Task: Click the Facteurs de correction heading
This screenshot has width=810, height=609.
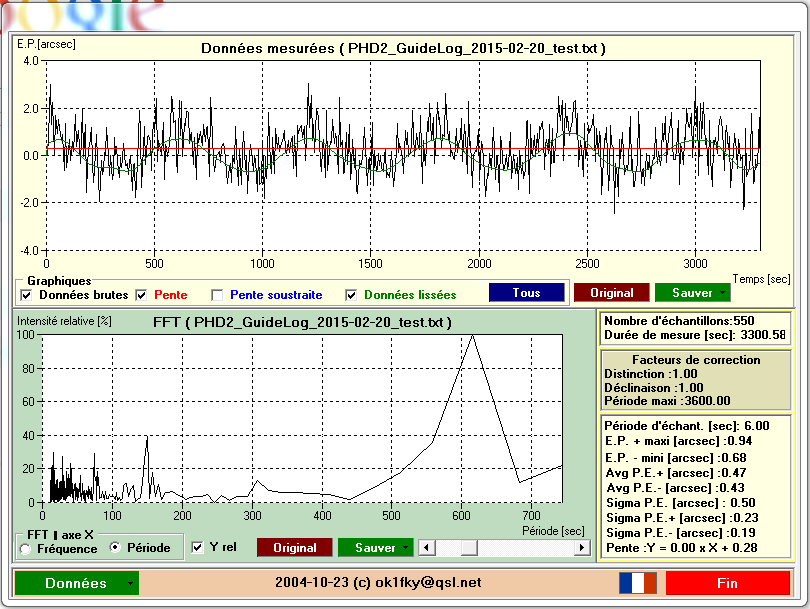Action: point(696,360)
